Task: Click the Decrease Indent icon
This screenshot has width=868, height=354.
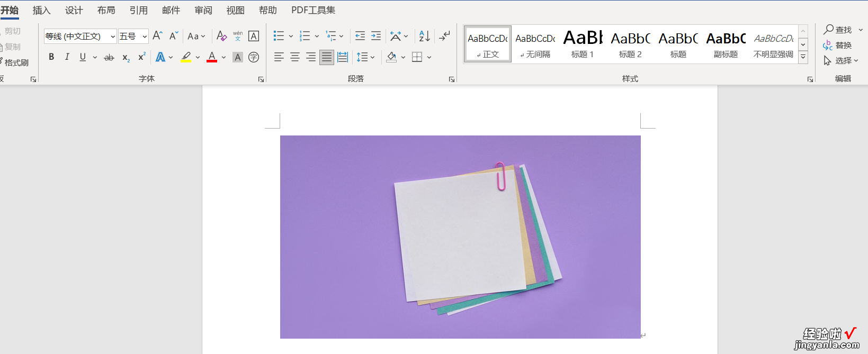Action: coord(360,36)
